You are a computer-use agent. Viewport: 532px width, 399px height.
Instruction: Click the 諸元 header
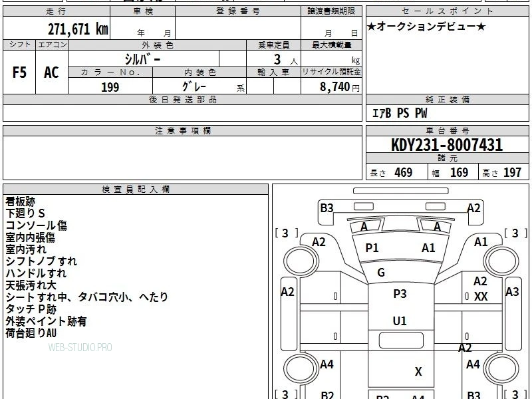[447, 158]
